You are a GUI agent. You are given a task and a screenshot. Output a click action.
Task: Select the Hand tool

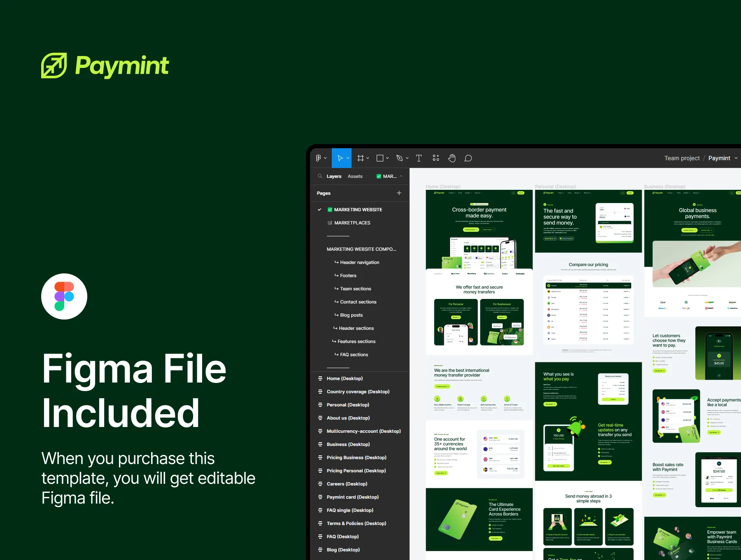click(452, 158)
